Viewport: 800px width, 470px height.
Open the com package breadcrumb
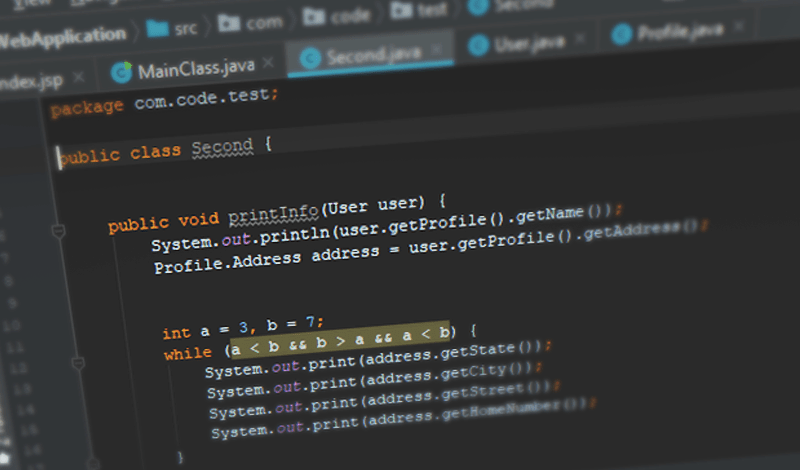tap(251, 23)
